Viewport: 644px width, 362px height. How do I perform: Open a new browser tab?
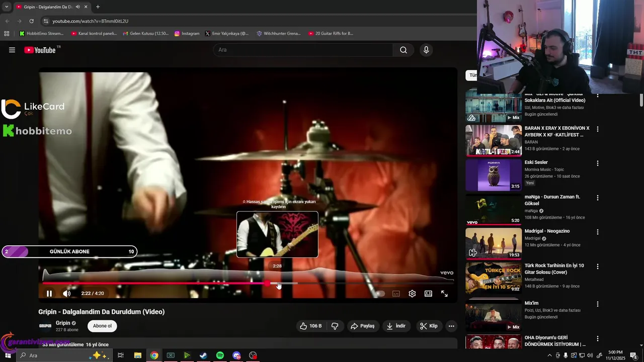click(x=98, y=7)
